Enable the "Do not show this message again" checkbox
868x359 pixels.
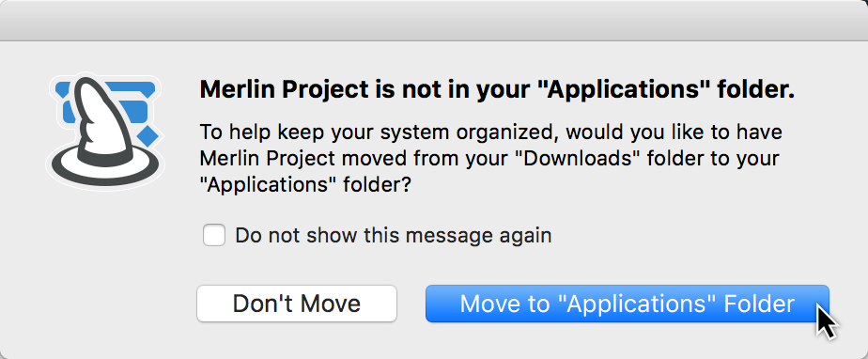pos(213,235)
